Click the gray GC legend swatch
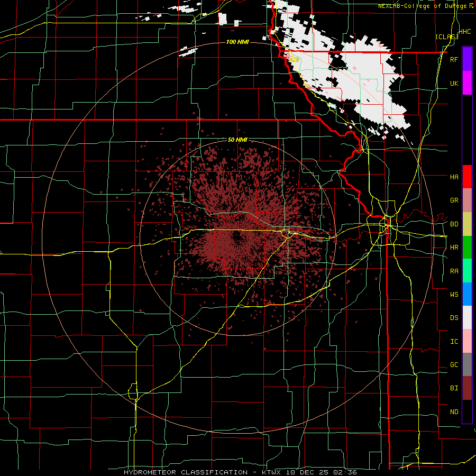 point(467,364)
